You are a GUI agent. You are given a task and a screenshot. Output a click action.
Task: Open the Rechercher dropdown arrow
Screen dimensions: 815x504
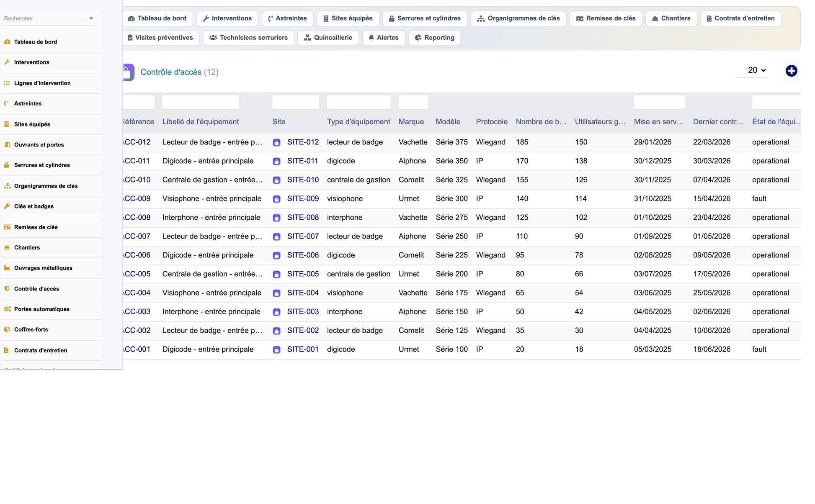[x=91, y=18]
